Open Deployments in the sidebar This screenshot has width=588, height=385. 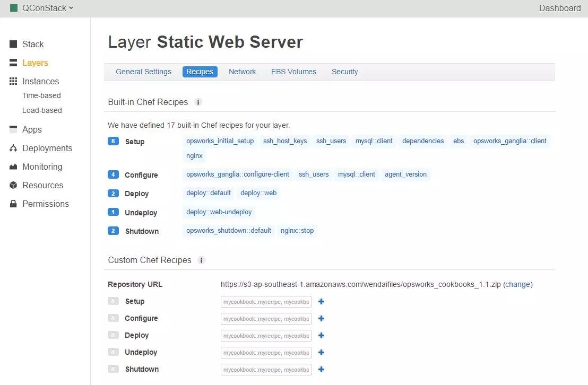point(47,148)
